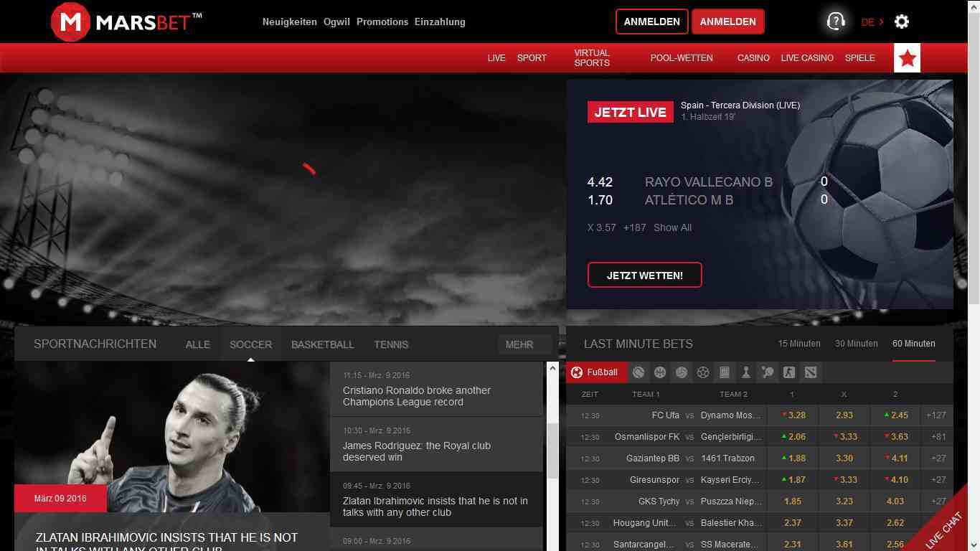Click Show All odds link
Viewport: 980px width, 551px height.
(x=672, y=227)
